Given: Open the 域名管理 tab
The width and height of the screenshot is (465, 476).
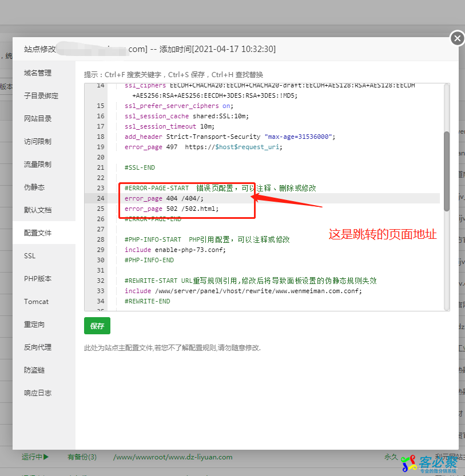Looking at the screenshot, I should (38, 73).
